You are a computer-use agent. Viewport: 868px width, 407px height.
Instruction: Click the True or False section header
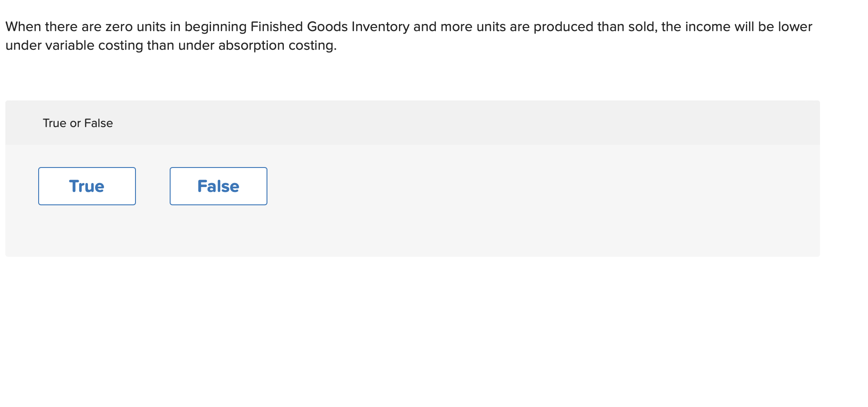pyautogui.click(x=78, y=123)
